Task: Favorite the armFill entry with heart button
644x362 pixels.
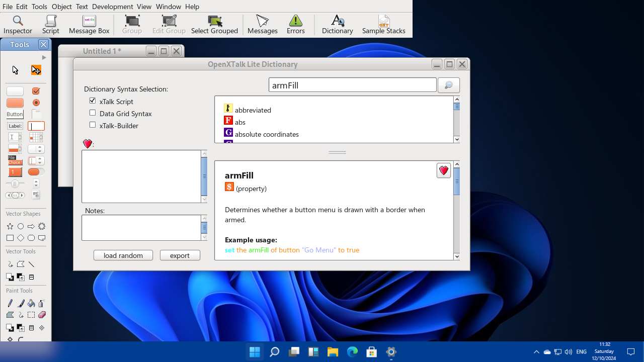Action: pos(443,171)
